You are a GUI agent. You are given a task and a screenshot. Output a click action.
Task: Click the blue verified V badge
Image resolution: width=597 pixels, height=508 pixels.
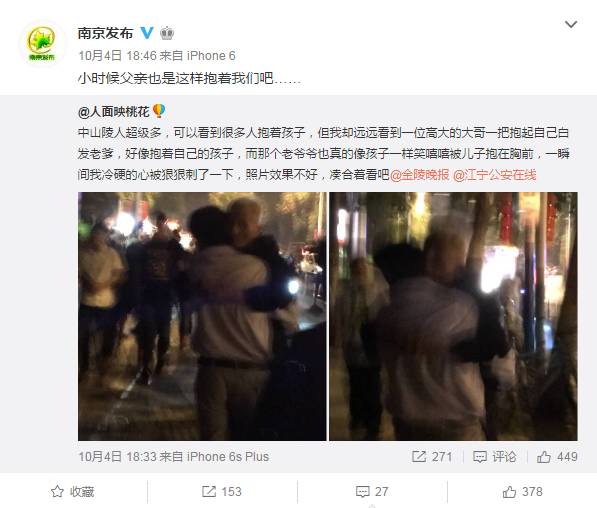point(147,33)
